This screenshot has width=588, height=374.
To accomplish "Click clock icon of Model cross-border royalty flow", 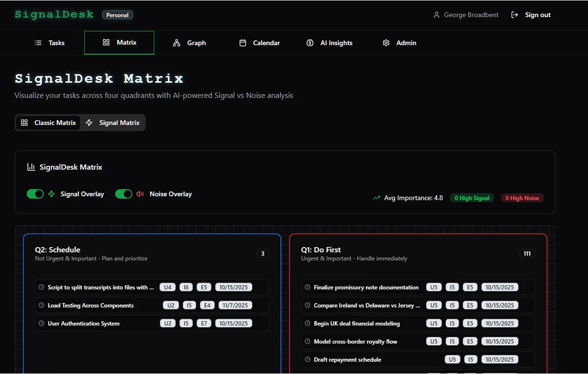I will point(308,342).
